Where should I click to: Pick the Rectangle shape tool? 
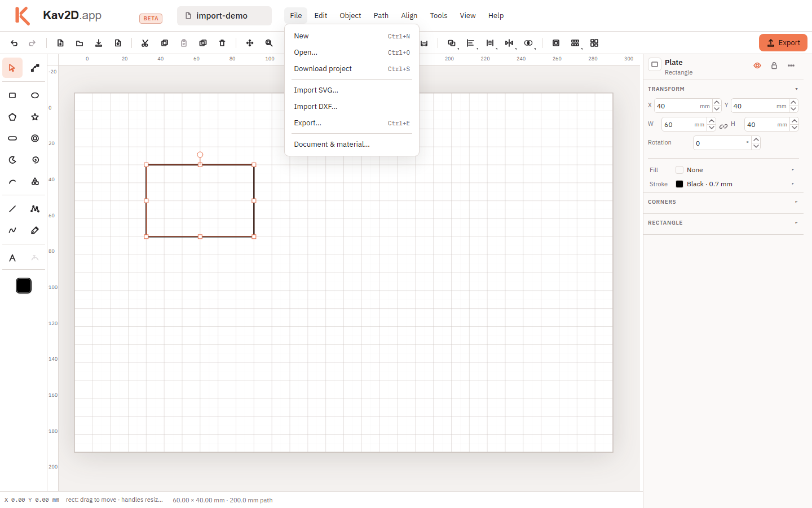click(12, 95)
